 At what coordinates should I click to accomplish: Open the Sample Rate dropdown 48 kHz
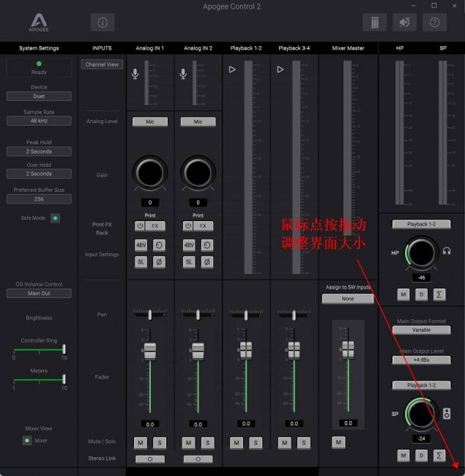(39, 121)
